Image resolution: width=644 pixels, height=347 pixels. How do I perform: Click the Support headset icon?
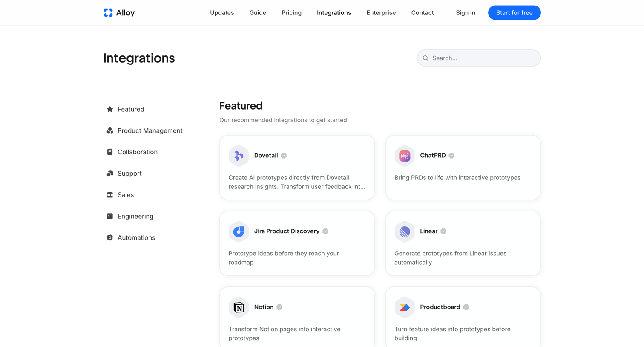(x=110, y=173)
